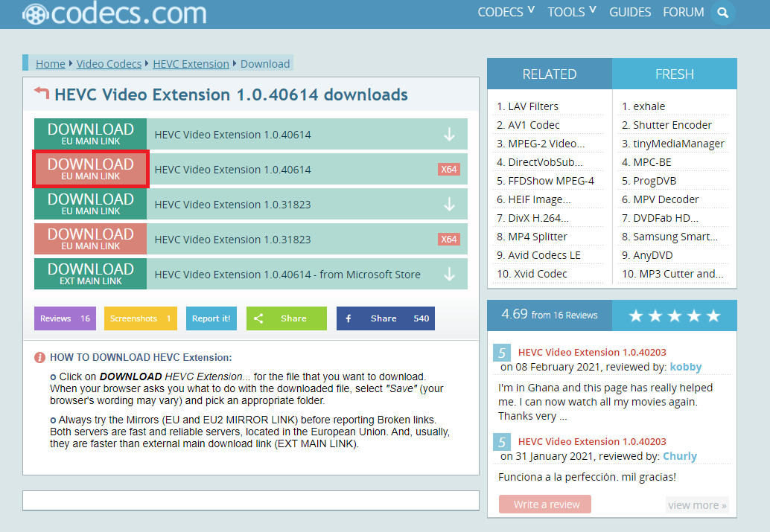Expand the CODECS menu
This screenshot has height=532, width=770.
coord(506,12)
